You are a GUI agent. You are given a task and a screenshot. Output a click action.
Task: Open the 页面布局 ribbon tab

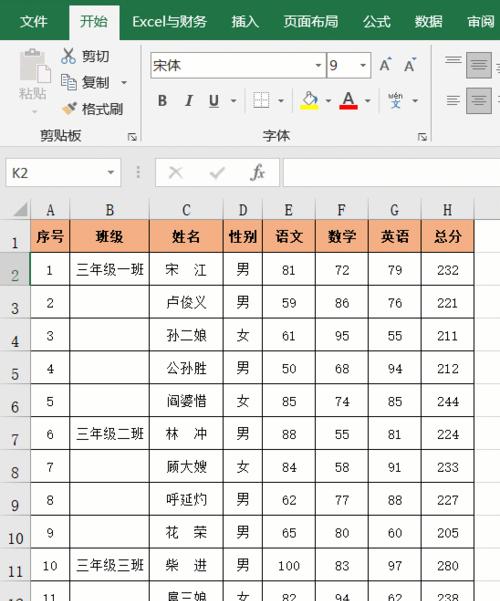pos(311,21)
